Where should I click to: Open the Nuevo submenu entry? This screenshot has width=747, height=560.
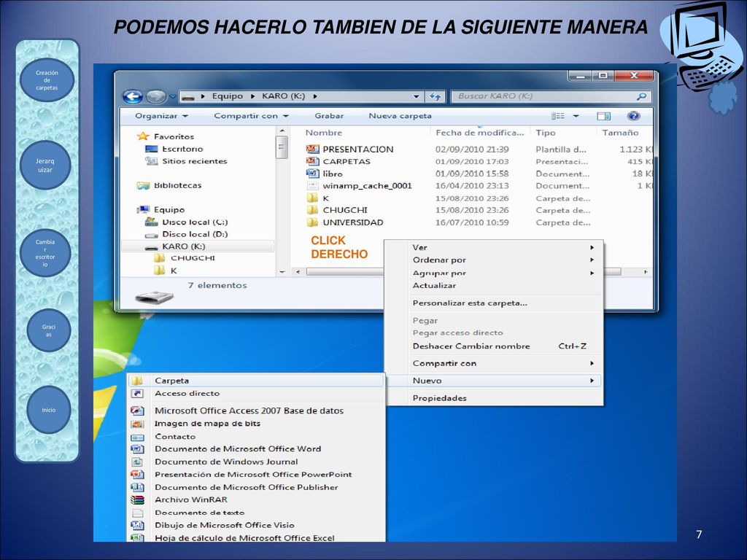pos(494,381)
